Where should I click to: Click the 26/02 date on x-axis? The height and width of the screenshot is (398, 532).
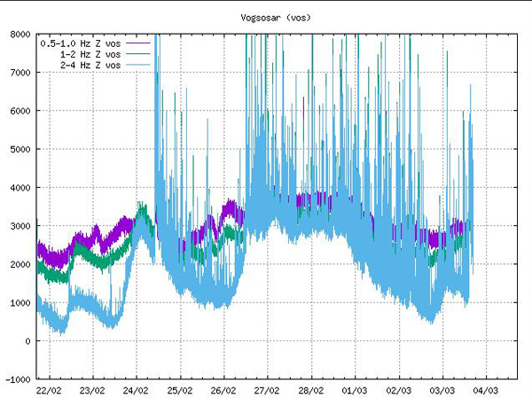pos(223,390)
